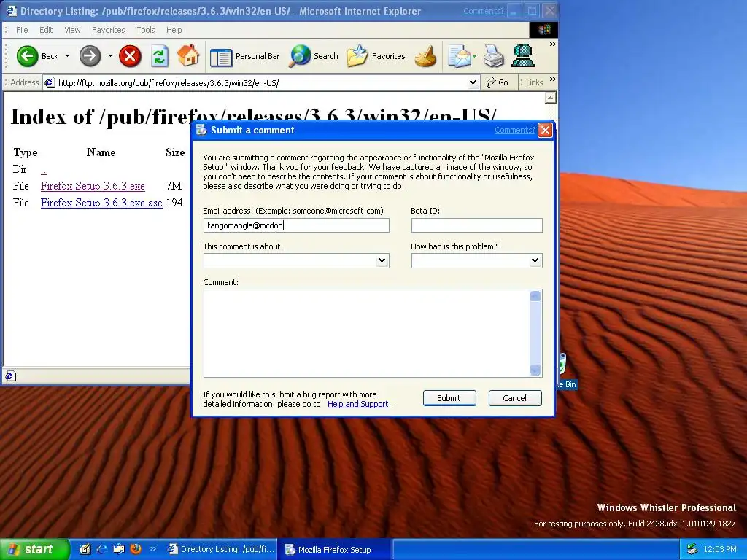Viewport: 747px width, 560px height.
Task: Click the Show Desktop quick launch icon
Action: 85,549
